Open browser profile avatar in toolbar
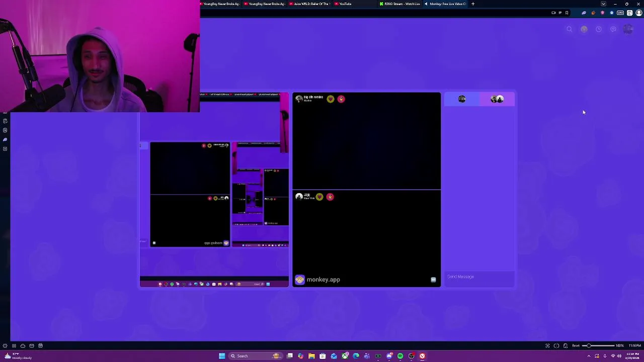Screen dimensions: 644x362 point(639,13)
